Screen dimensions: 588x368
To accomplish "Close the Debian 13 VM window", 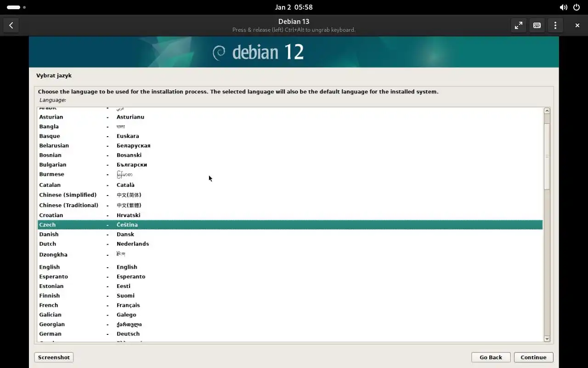I will click(x=577, y=25).
